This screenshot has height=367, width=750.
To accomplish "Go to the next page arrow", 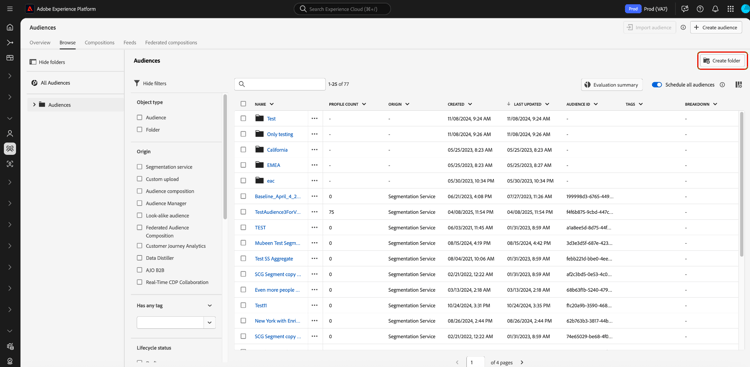I will click(522, 363).
